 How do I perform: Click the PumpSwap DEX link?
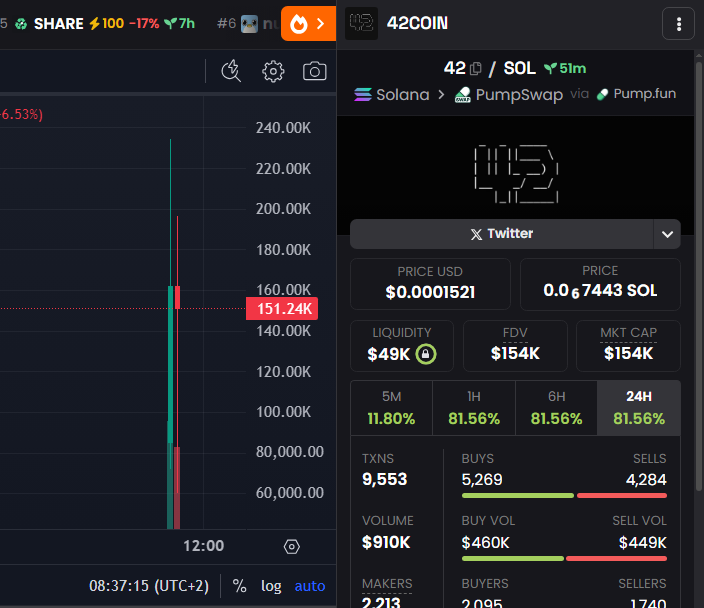point(509,95)
